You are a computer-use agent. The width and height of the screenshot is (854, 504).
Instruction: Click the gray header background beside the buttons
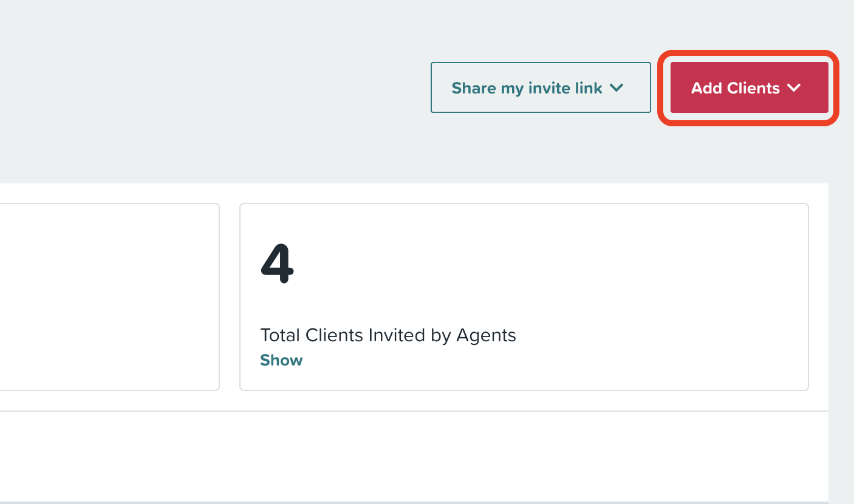[213, 91]
